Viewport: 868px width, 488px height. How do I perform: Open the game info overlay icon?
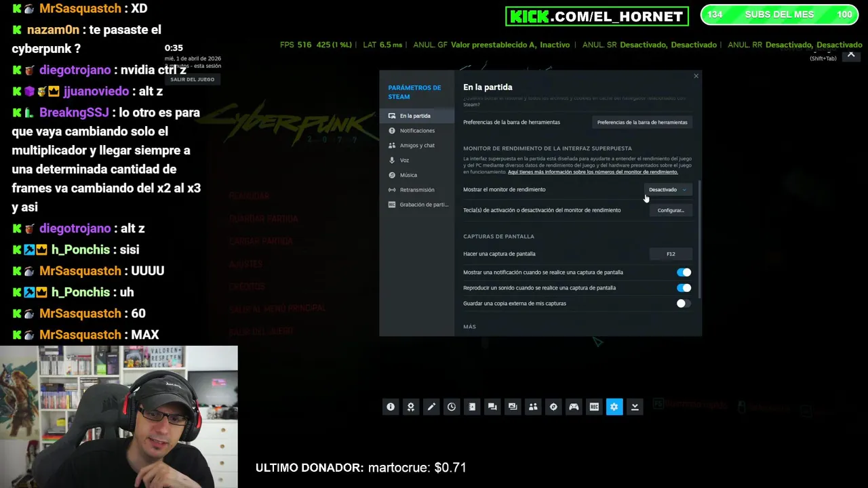point(391,407)
